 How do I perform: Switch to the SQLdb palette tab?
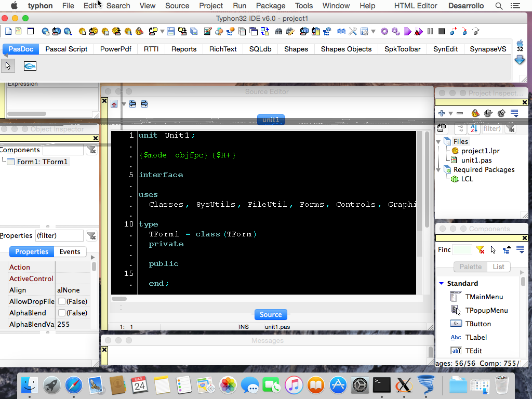(260, 49)
